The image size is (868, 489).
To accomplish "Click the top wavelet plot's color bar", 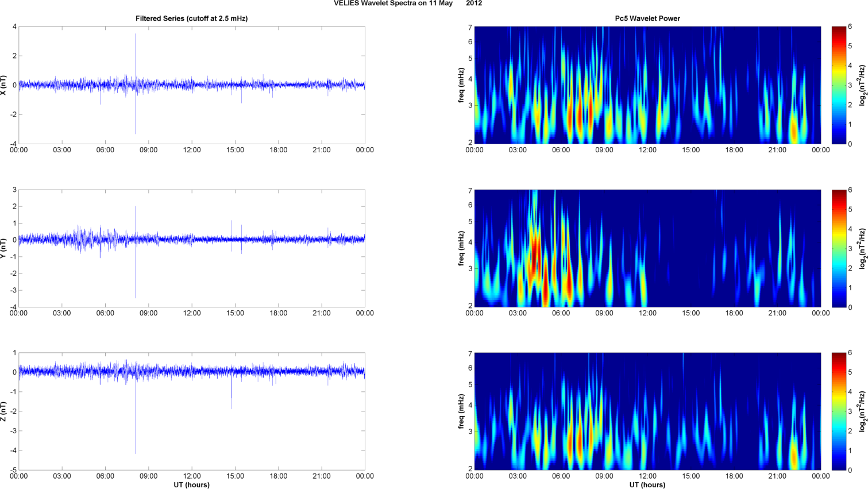I will point(839,85).
